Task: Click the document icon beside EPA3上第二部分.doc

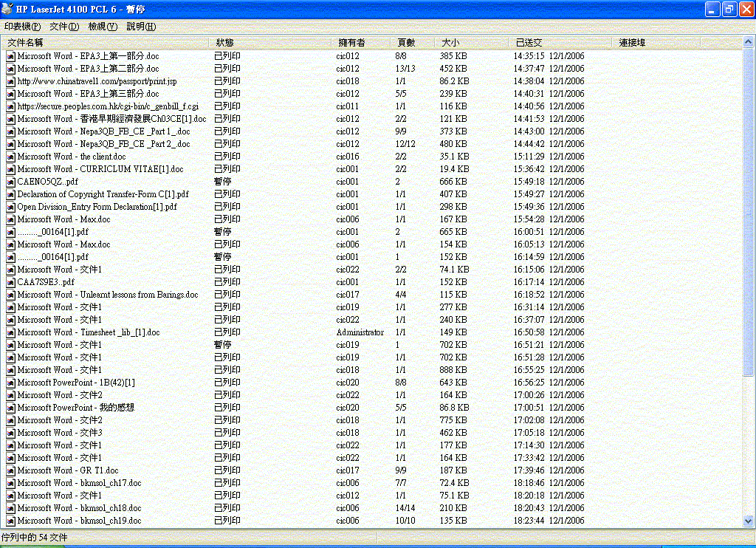Action: (x=10, y=69)
